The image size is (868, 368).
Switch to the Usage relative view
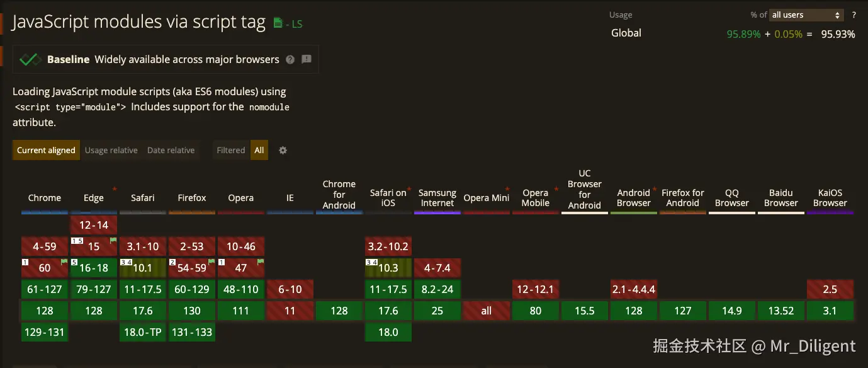[x=111, y=150]
